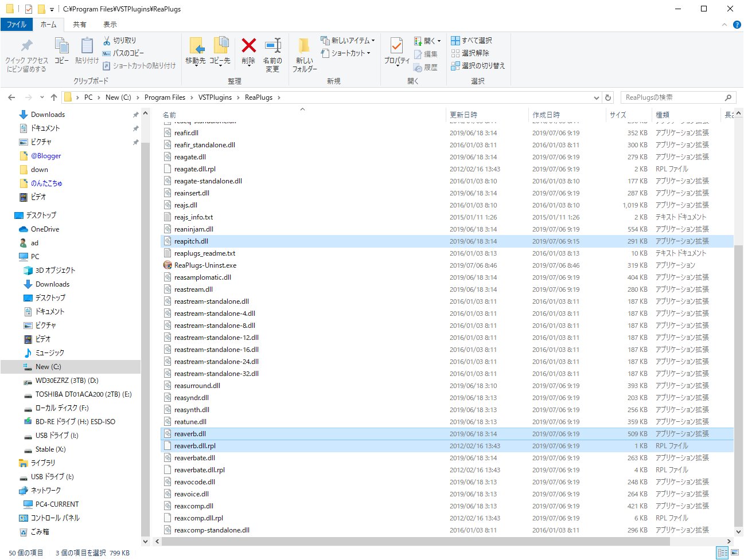Click the 編集 edit ribbon item
Viewport: 744px width, 560px height.
coord(426,54)
